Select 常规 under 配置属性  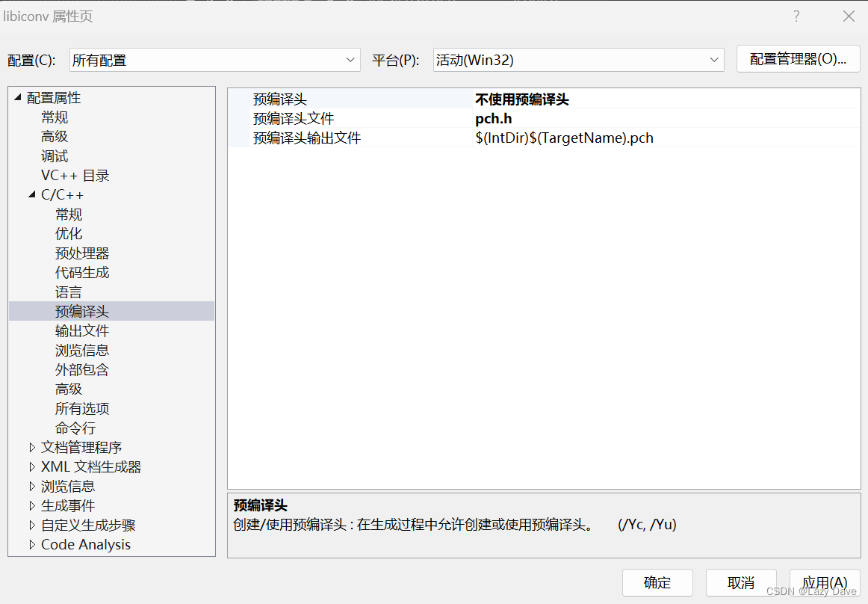55,117
